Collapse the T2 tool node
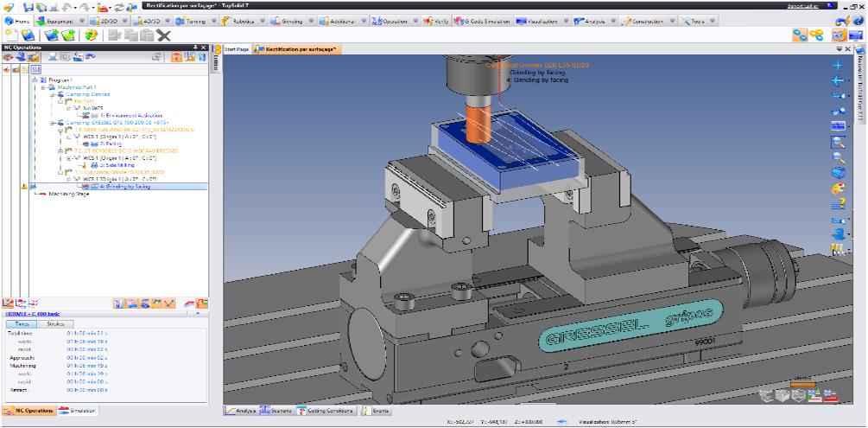The width and height of the screenshot is (868, 428). (x=60, y=150)
